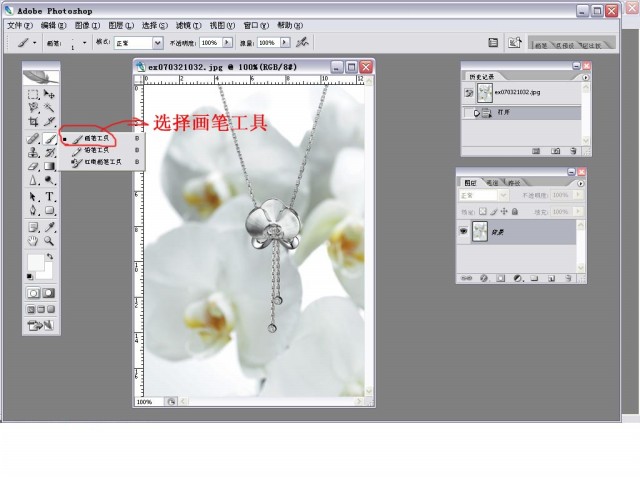
Task: Click Jump to ImageReady icon
Action: point(40,325)
